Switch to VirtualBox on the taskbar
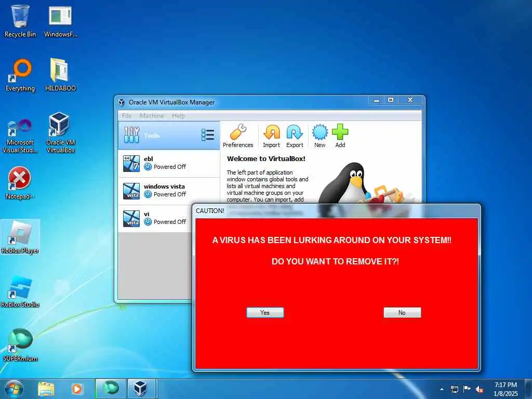 point(140,389)
